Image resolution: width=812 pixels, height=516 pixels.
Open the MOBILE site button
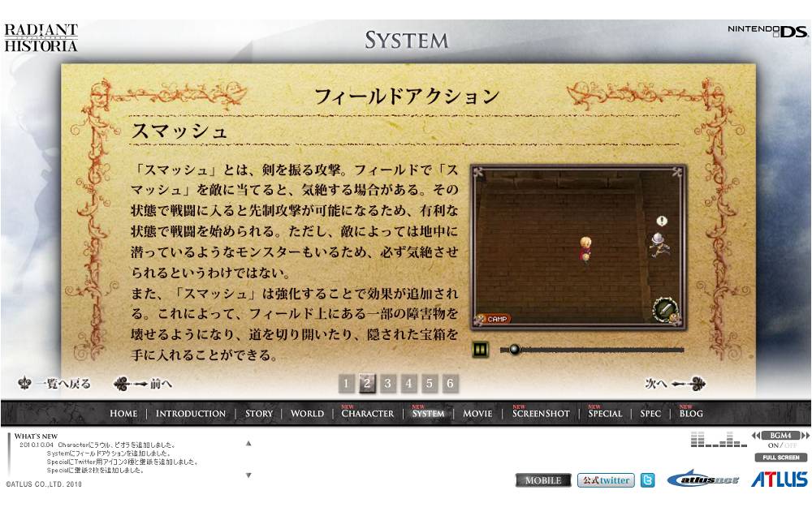[x=543, y=480]
